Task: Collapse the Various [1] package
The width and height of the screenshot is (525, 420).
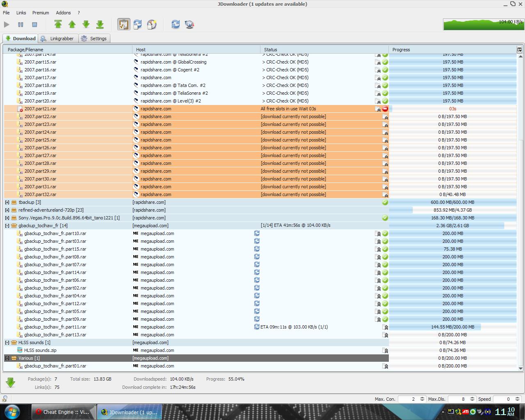Action: (x=7, y=358)
